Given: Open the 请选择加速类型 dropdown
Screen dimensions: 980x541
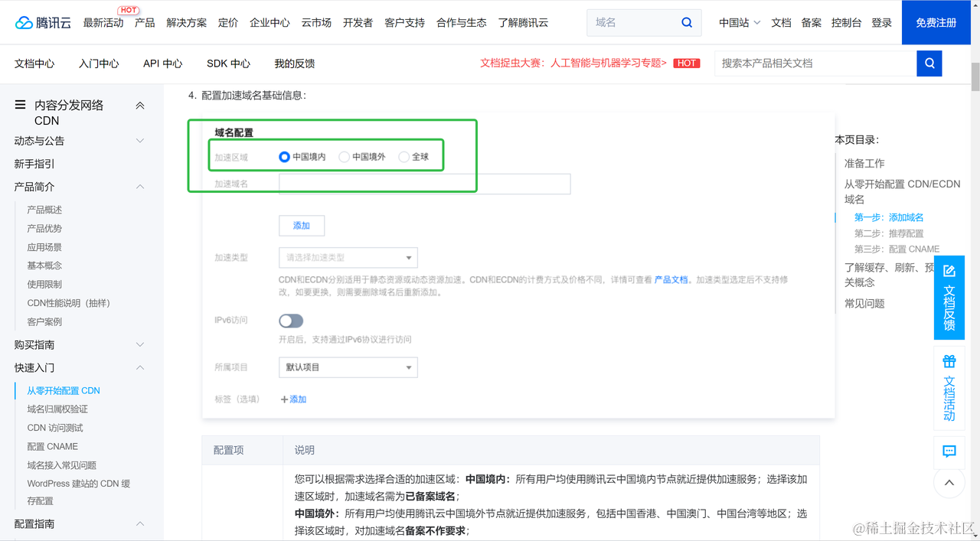Looking at the screenshot, I should click(x=348, y=258).
